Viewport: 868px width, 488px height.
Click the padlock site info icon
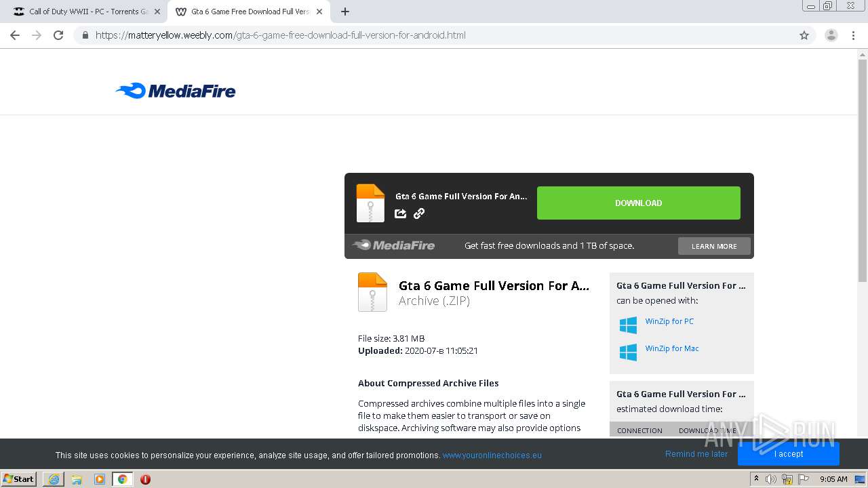85,35
